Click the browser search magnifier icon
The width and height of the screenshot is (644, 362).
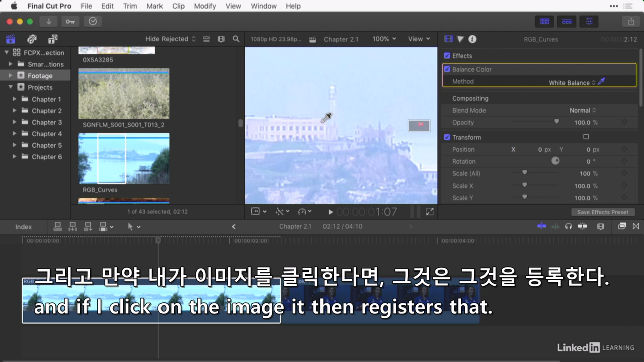tap(236, 39)
